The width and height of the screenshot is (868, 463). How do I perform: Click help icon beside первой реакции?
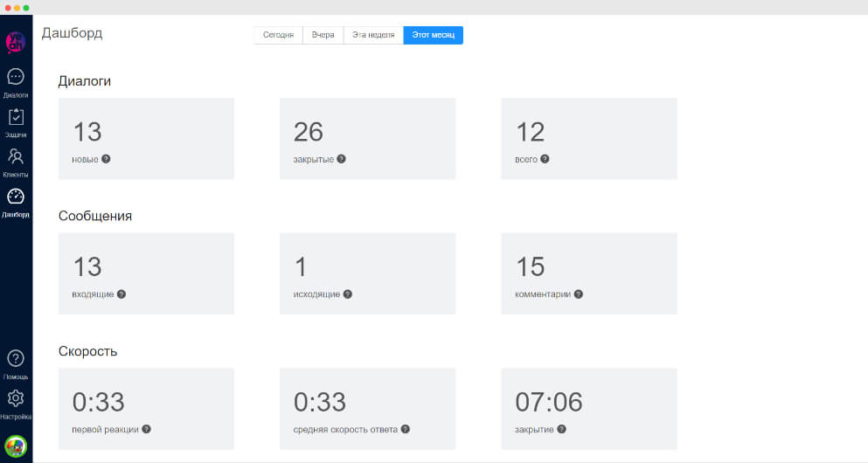point(147,429)
